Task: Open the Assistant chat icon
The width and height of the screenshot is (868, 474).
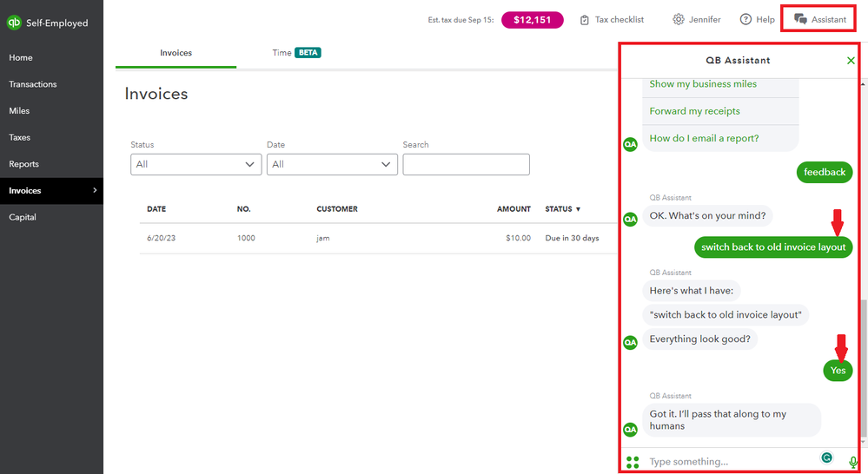Action: tap(800, 19)
